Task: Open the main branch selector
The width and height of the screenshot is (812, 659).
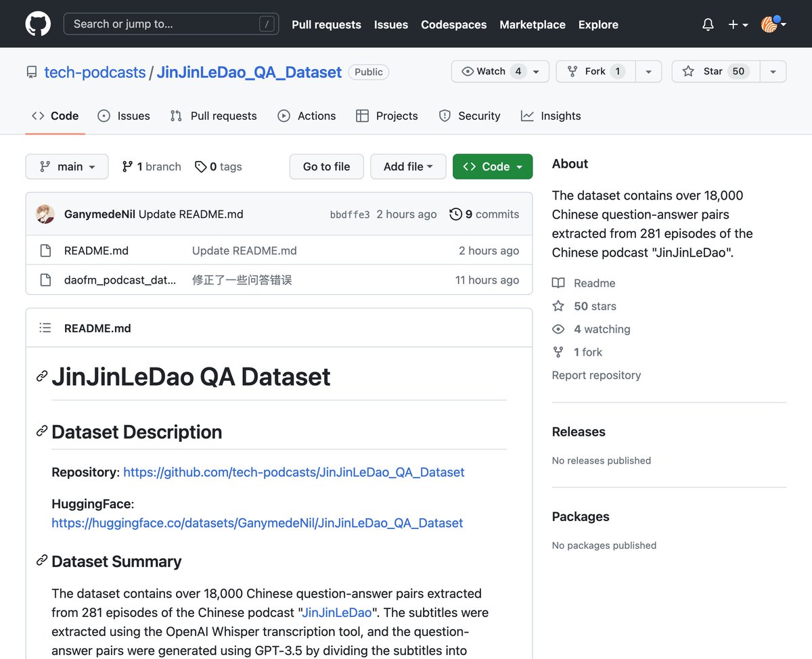Action: point(67,166)
